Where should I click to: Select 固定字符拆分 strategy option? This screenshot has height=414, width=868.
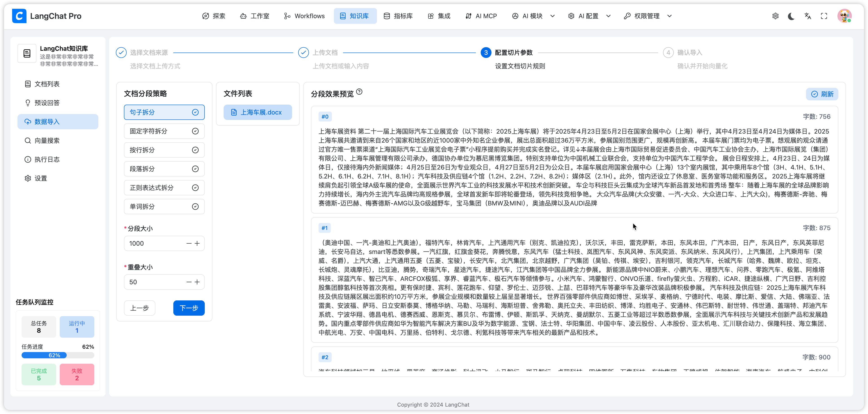164,131
